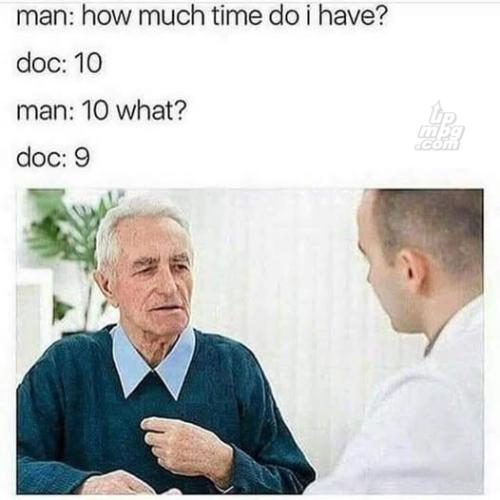Click the word "what?" in third line
500x500 pixels.
151,111
